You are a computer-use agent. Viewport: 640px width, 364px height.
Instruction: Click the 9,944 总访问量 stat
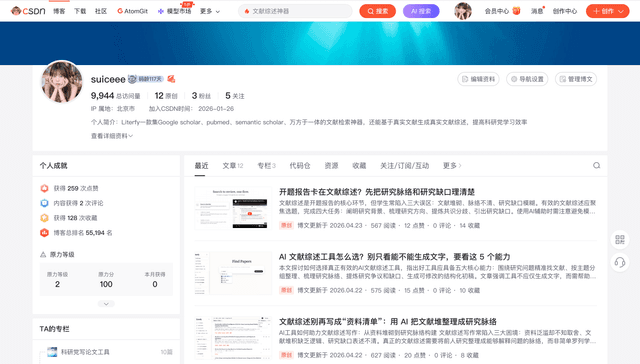pyautogui.click(x=116, y=95)
